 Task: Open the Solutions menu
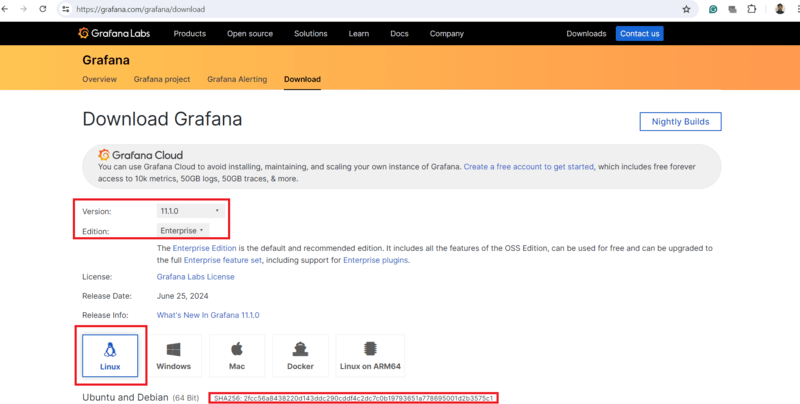(311, 34)
